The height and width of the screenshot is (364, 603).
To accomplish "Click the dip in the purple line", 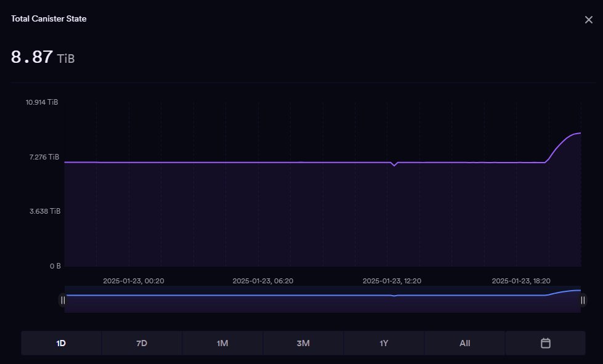I will click(x=394, y=164).
